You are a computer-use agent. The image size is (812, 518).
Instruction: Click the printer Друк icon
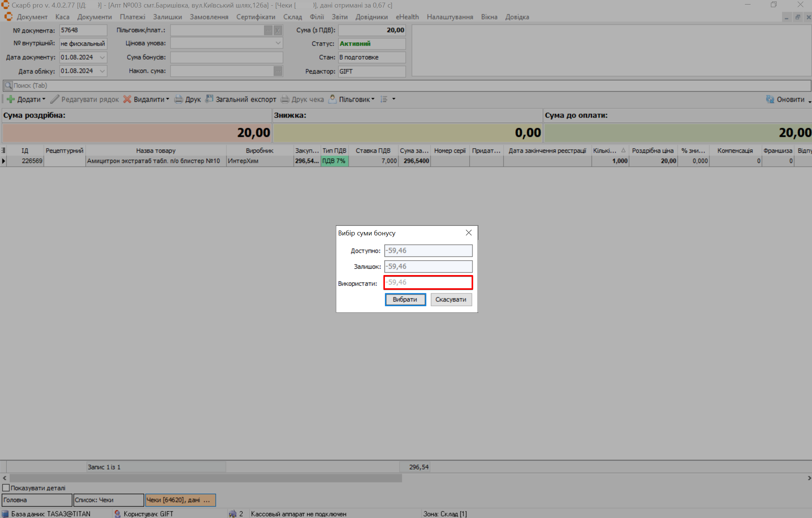(x=179, y=99)
